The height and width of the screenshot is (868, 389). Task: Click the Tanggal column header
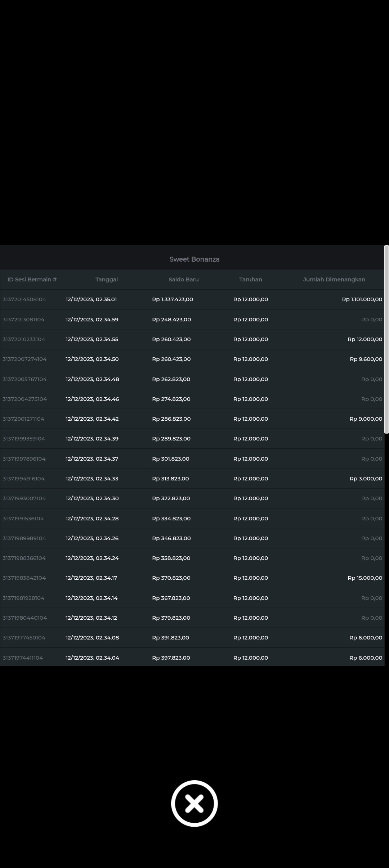106,279
